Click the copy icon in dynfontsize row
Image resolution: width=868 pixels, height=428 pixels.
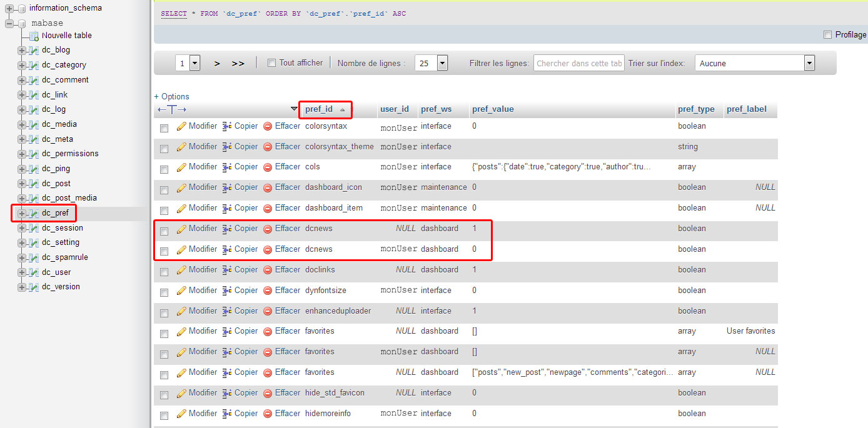point(227,291)
